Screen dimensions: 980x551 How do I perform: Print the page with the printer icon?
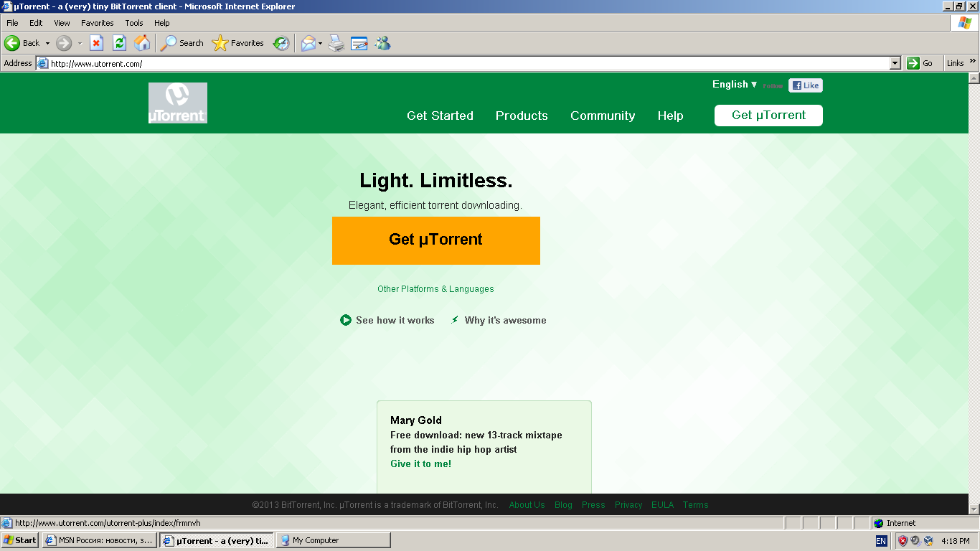336,43
